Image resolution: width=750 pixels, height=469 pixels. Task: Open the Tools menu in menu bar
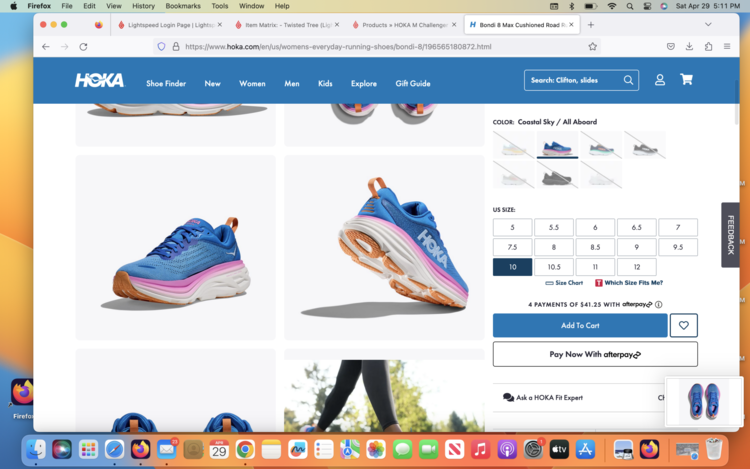(220, 6)
